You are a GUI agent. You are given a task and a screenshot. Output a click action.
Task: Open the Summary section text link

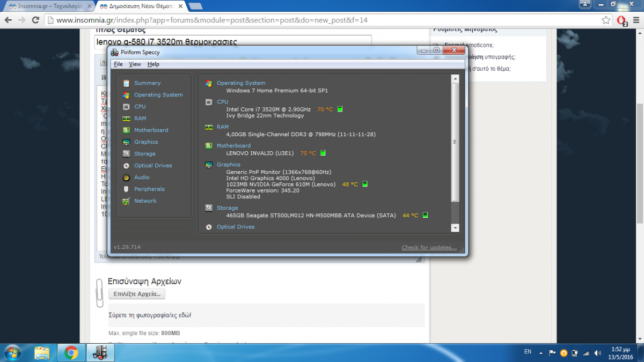tap(147, 83)
